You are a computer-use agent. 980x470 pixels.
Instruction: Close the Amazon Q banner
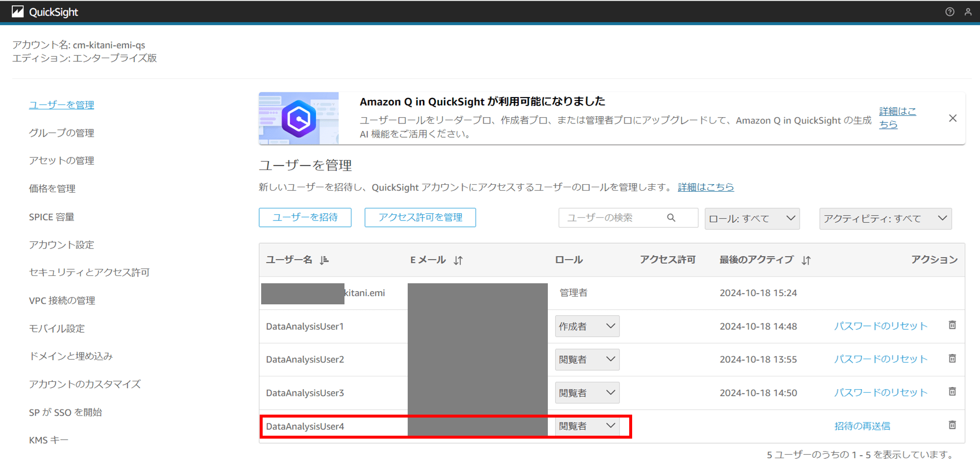[x=953, y=118]
